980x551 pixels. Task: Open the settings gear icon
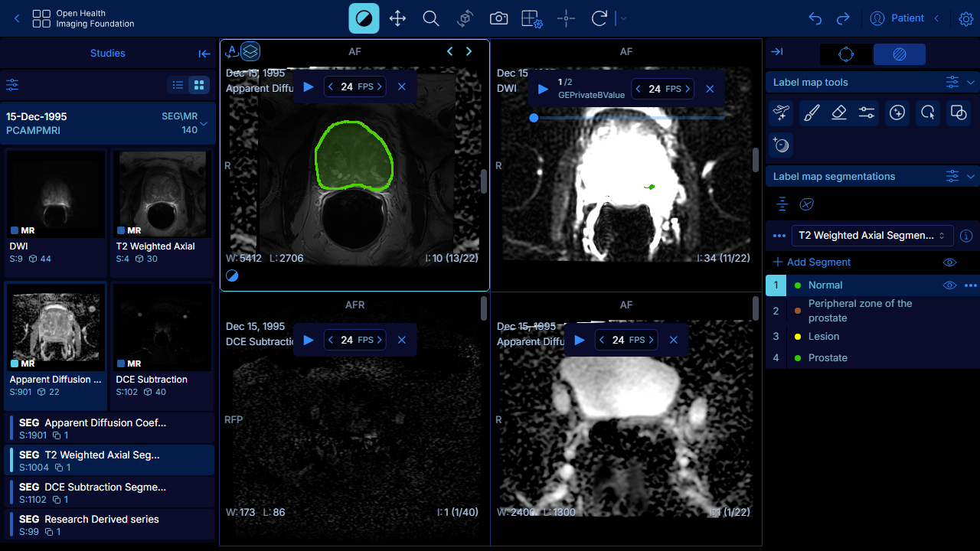(x=965, y=18)
